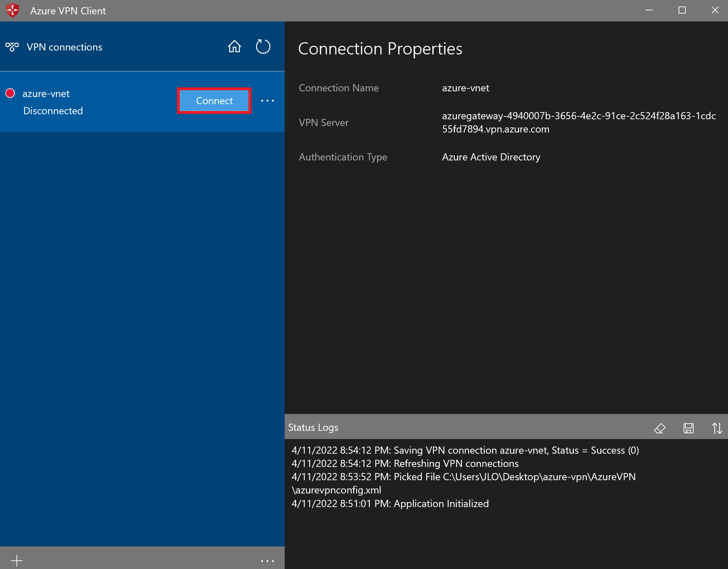Minimize the Azure VPN Client window
728x569 pixels.
649,10
